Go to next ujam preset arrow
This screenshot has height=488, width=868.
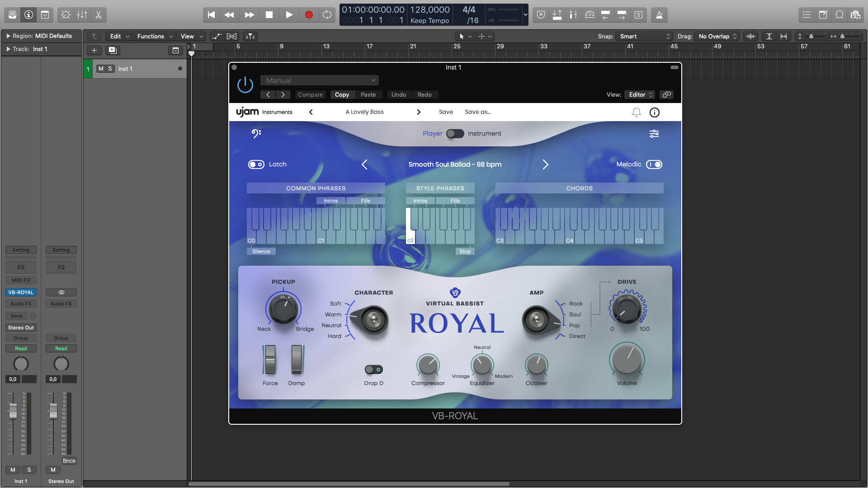[419, 112]
